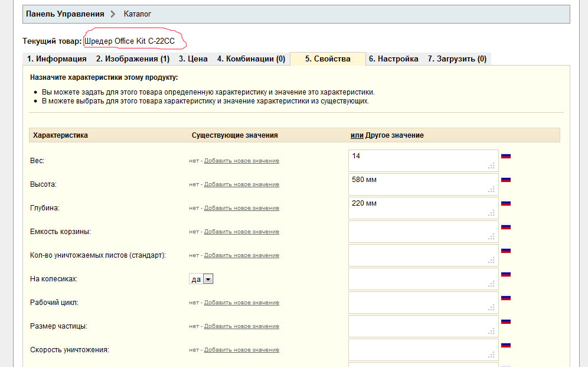Open the 1. Информация tab
588x367 pixels.
tap(57, 59)
